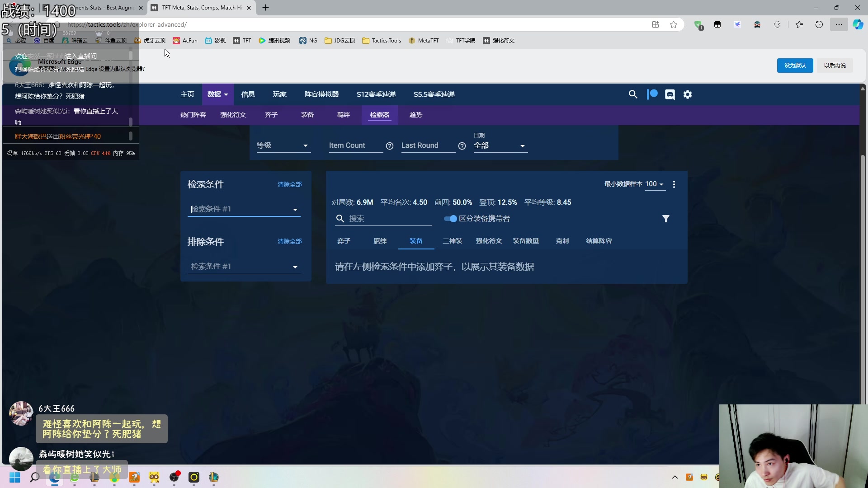This screenshot has width=868, height=488.
Task: Click the settings gear icon top right
Action: tap(688, 94)
